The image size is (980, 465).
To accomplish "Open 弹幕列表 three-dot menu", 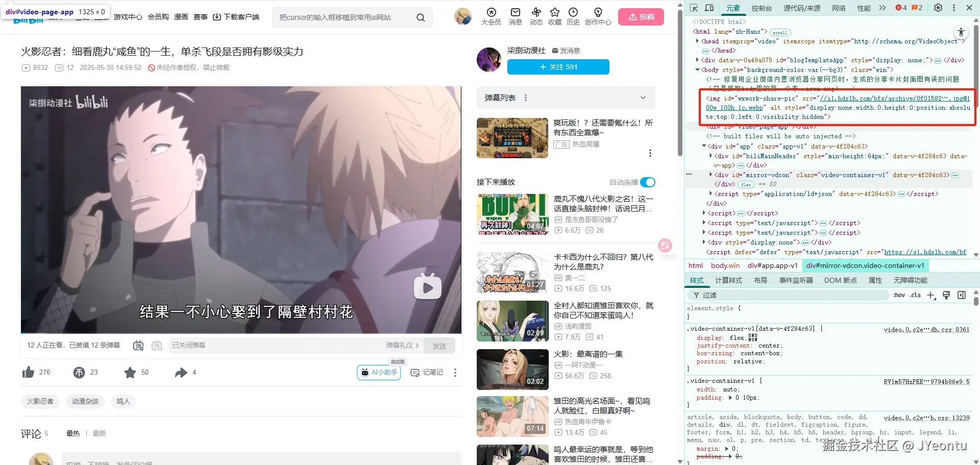I will (526, 97).
